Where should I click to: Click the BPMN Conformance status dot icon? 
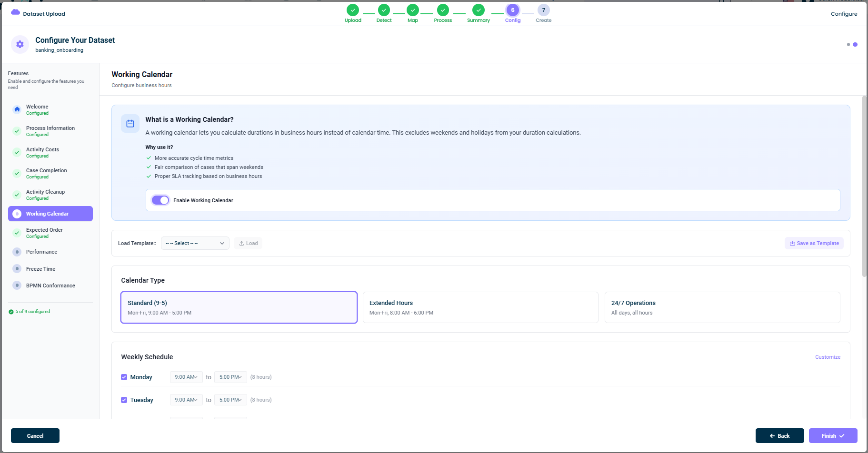point(17,286)
